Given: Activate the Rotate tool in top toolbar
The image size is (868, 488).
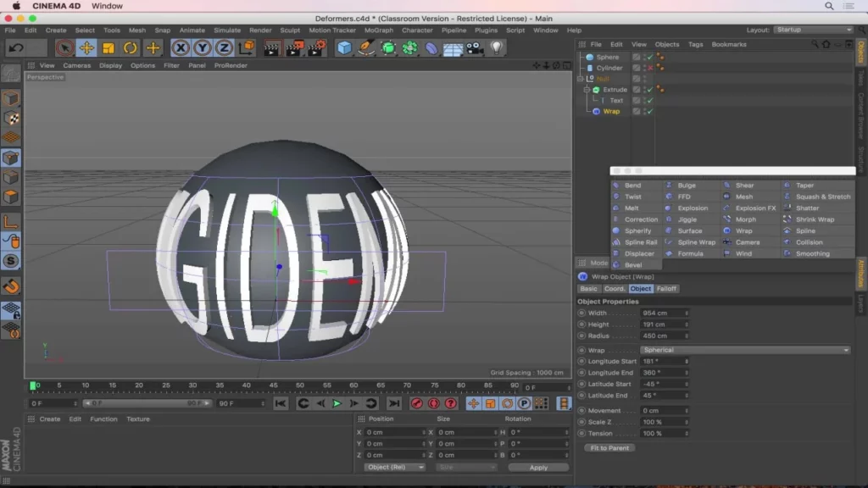Looking at the screenshot, I should 130,48.
